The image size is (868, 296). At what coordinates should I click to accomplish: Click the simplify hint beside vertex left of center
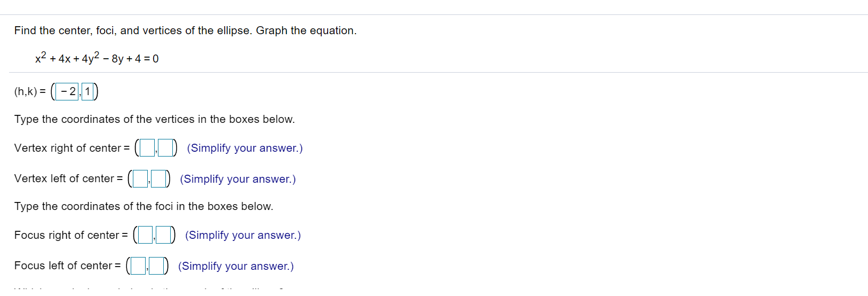(238, 179)
